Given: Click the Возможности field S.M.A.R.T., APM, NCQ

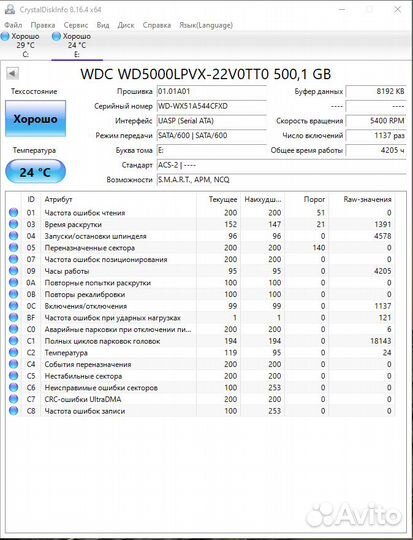Looking at the screenshot, I should click(x=281, y=180).
